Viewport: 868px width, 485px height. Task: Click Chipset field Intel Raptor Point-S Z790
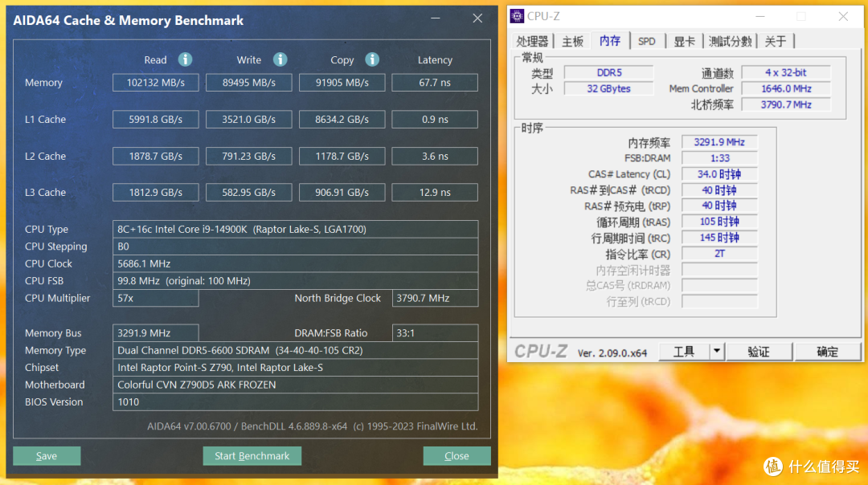[295, 367]
